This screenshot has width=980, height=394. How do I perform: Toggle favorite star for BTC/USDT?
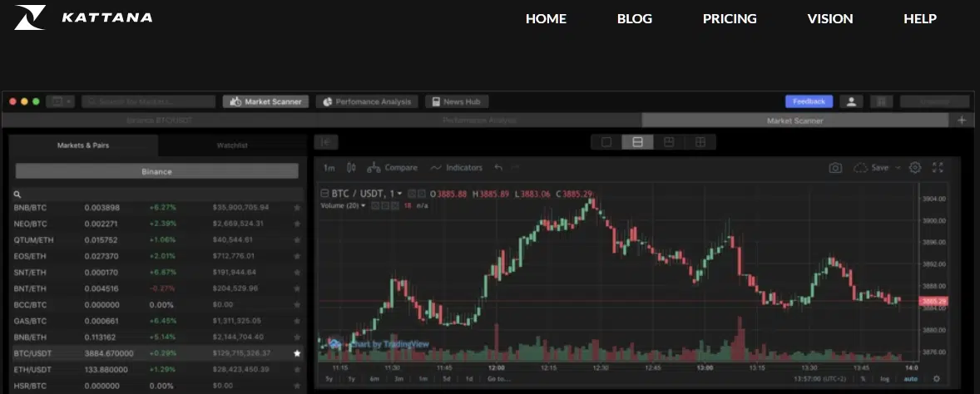(x=297, y=353)
